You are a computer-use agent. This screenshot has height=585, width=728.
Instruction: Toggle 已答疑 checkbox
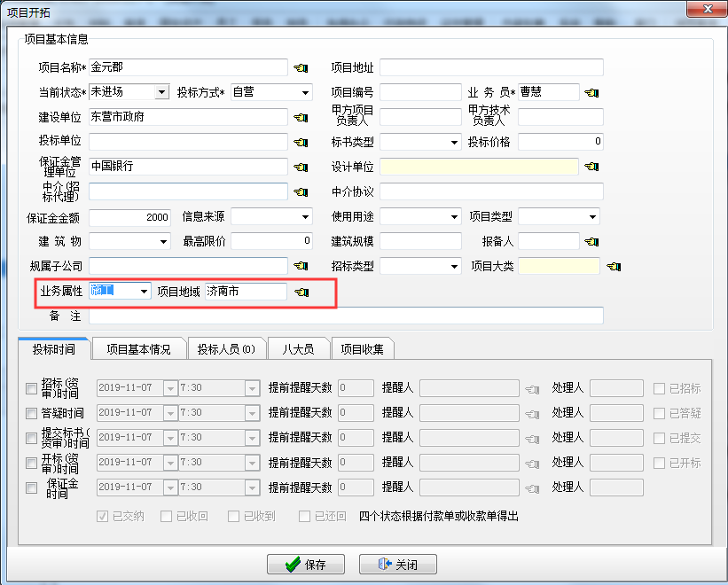coord(659,413)
